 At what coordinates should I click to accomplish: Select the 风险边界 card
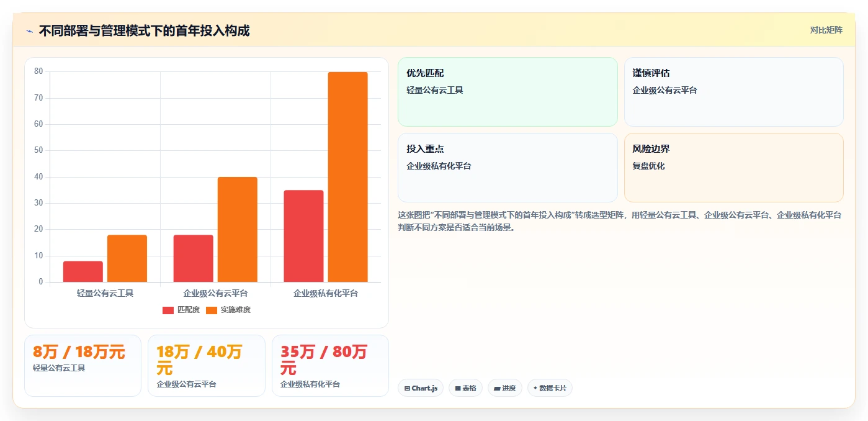click(733, 168)
